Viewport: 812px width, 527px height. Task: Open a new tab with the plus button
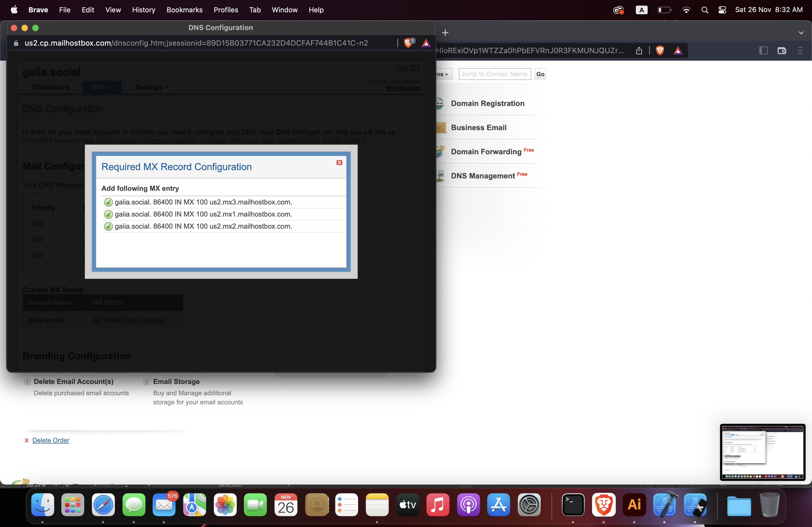point(445,33)
